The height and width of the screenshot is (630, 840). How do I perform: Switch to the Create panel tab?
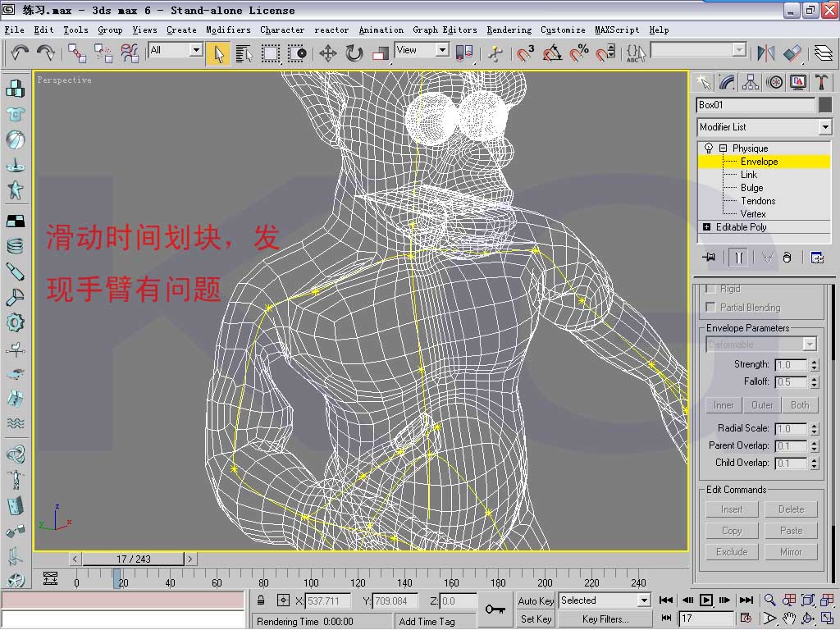pyautogui.click(x=704, y=83)
